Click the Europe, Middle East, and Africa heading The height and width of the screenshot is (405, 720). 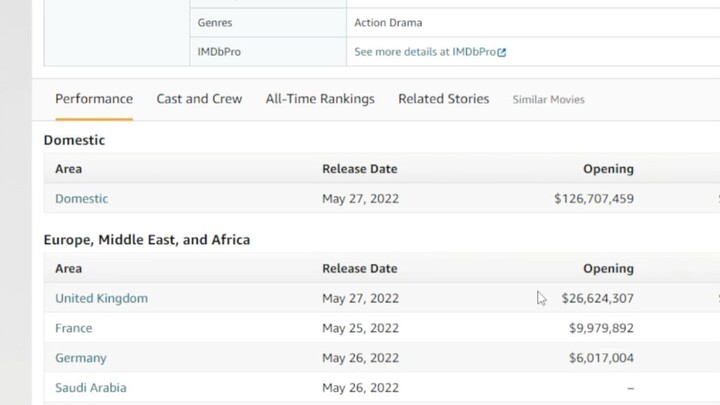[147, 240]
